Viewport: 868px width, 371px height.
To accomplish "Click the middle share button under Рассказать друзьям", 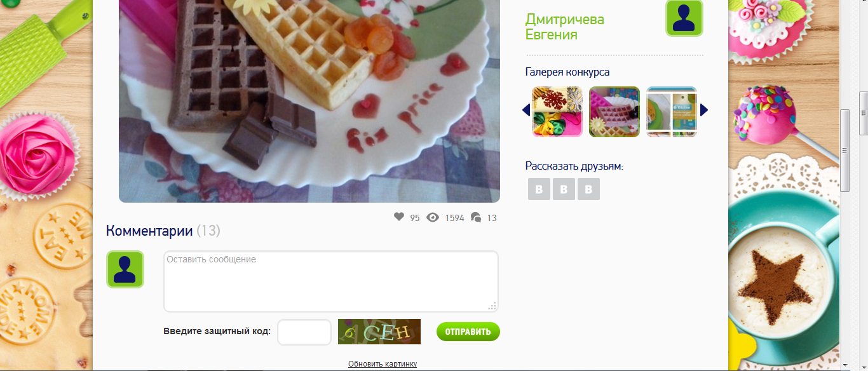I will tap(564, 189).
